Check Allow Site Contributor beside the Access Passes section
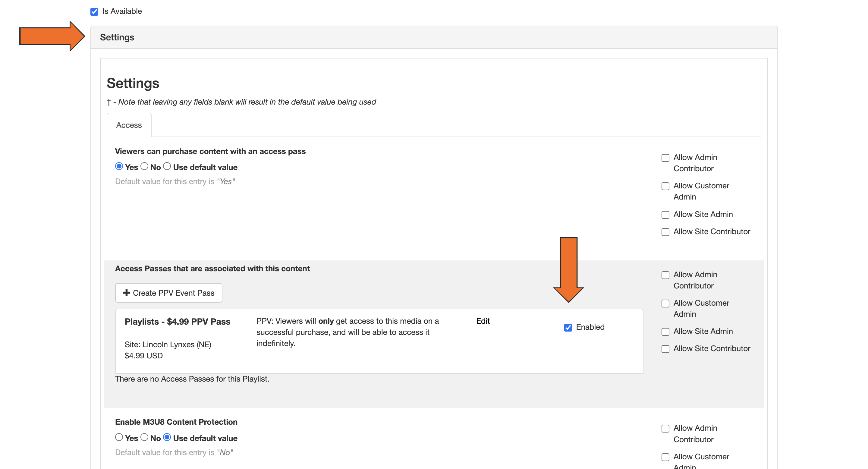 pos(665,349)
